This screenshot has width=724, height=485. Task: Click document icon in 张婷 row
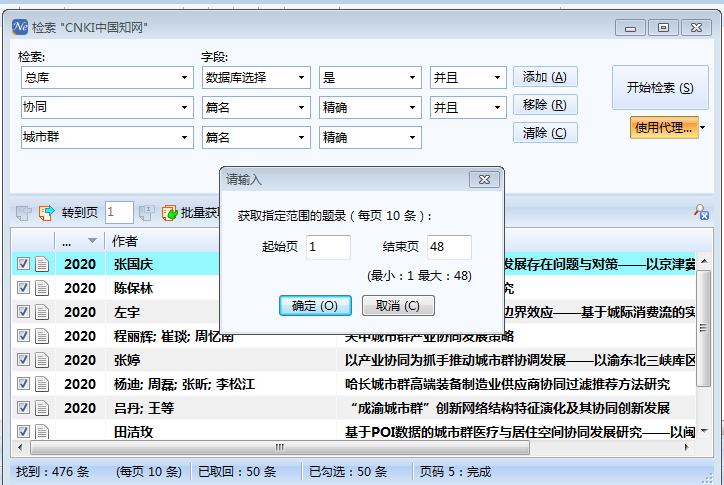click(42, 360)
